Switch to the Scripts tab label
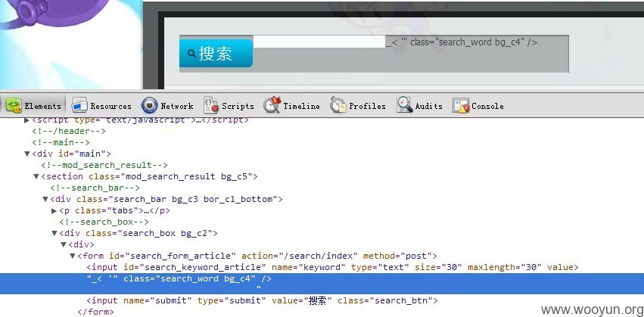 click(238, 107)
